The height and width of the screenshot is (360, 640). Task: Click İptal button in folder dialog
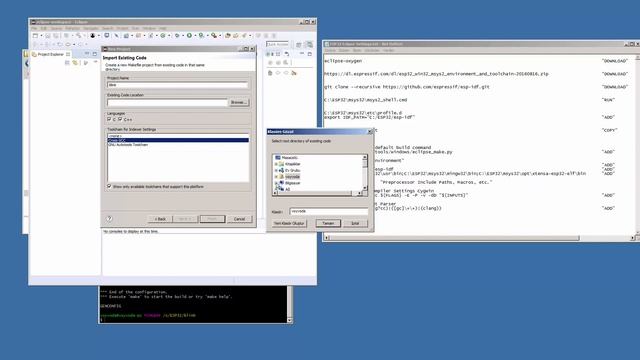click(355, 223)
